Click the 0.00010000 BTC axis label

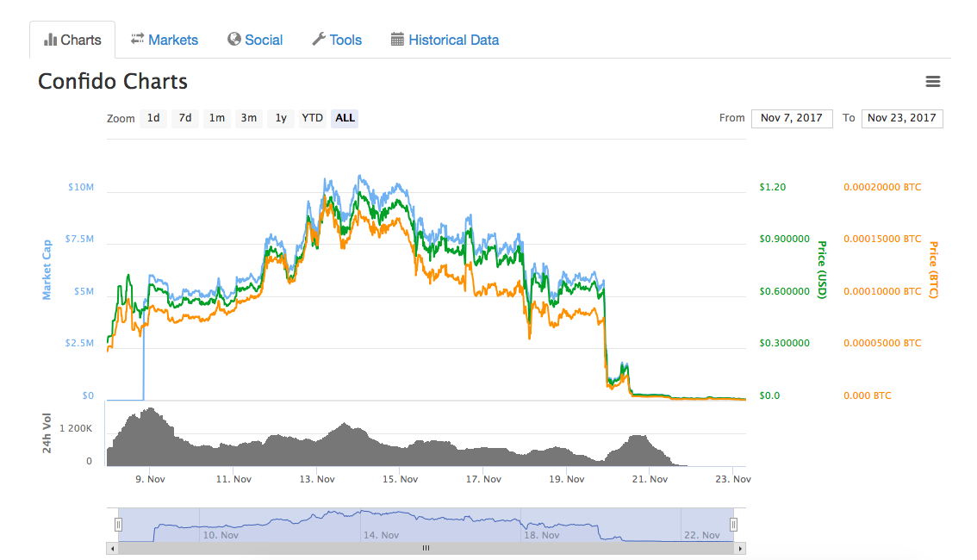coord(882,291)
